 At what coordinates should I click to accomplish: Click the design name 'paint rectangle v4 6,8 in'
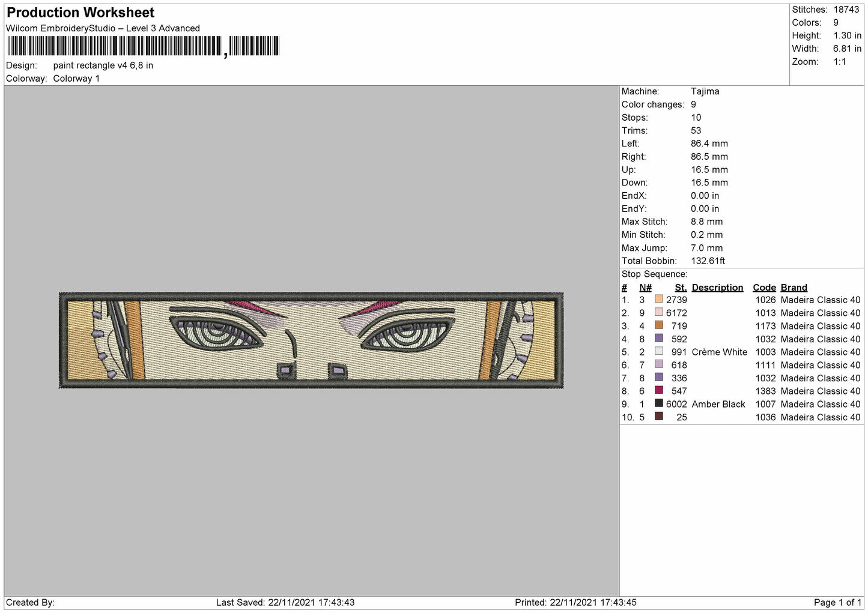(x=103, y=65)
